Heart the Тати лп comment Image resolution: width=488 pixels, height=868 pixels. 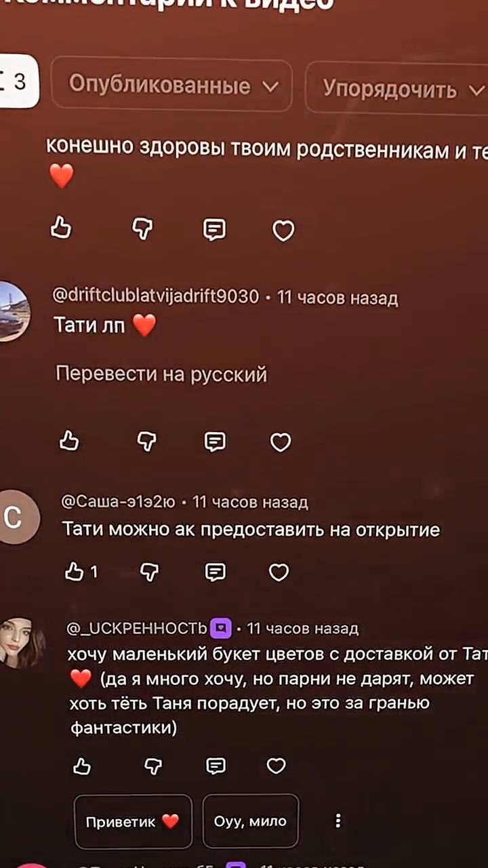coord(281,442)
